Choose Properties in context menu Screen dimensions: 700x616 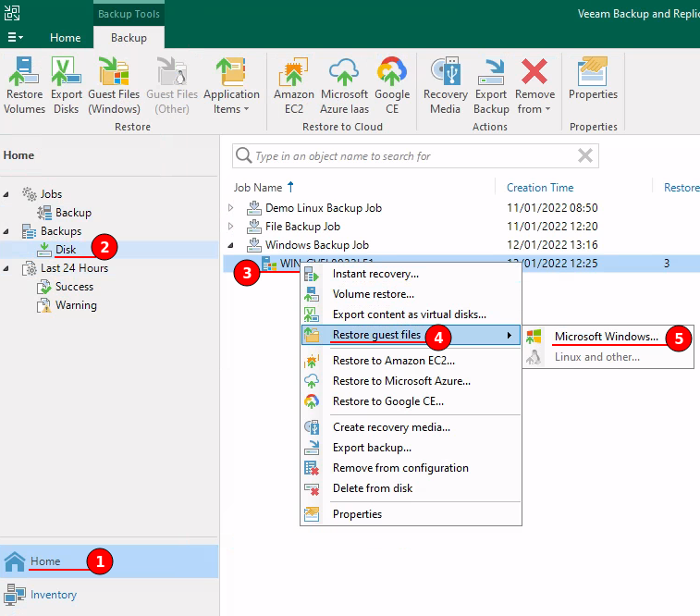[411, 514]
